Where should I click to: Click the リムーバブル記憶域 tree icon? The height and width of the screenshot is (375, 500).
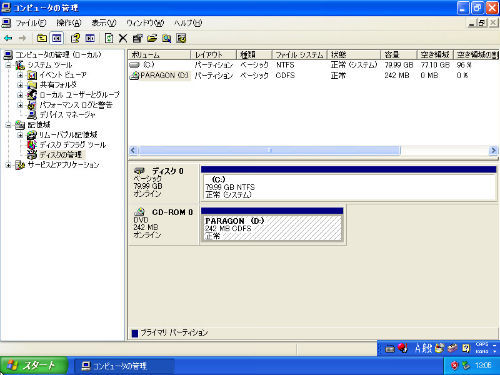click(32, 135)
